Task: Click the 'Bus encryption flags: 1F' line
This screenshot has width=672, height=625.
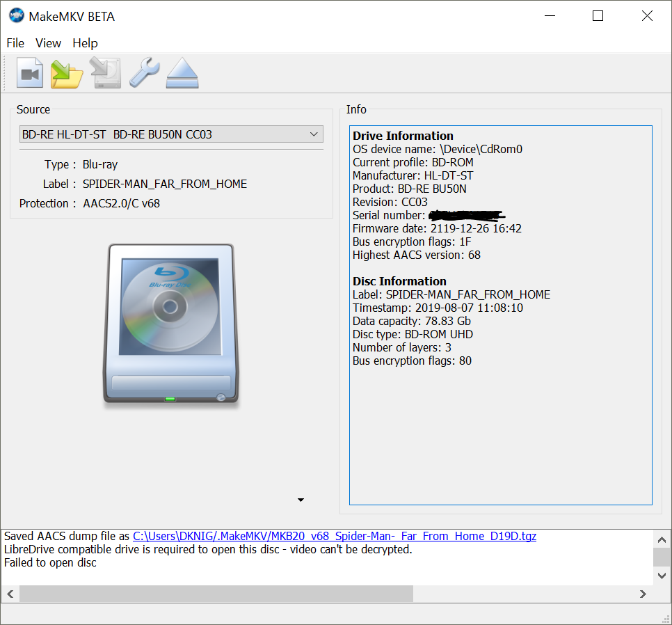Action: tap(412, 242)
